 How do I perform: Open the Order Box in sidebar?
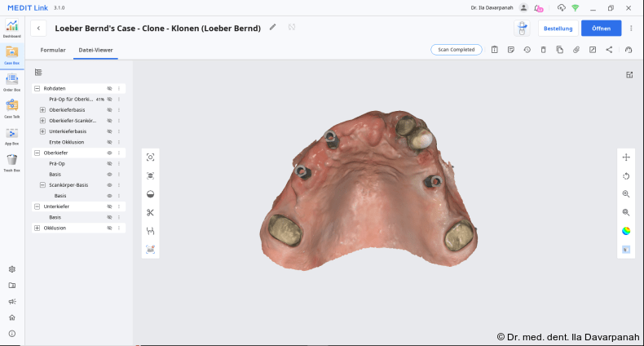(x=11, y=80)
